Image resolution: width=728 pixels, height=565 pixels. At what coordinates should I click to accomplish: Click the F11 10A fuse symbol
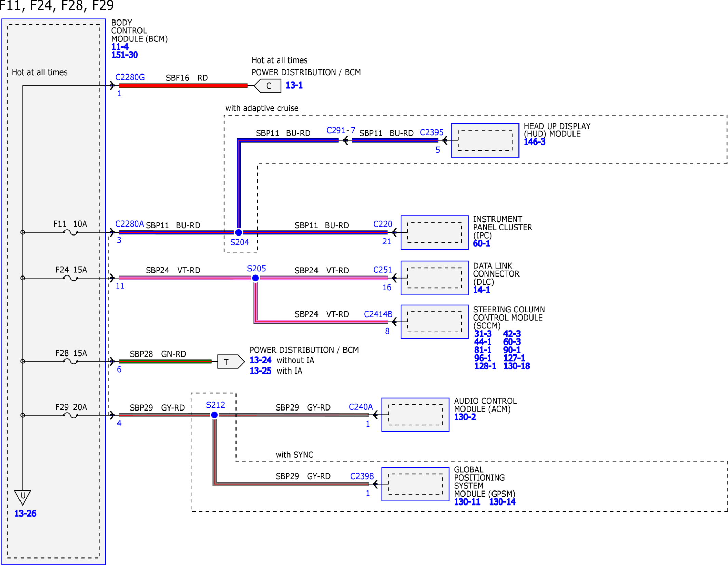(70, 232)
